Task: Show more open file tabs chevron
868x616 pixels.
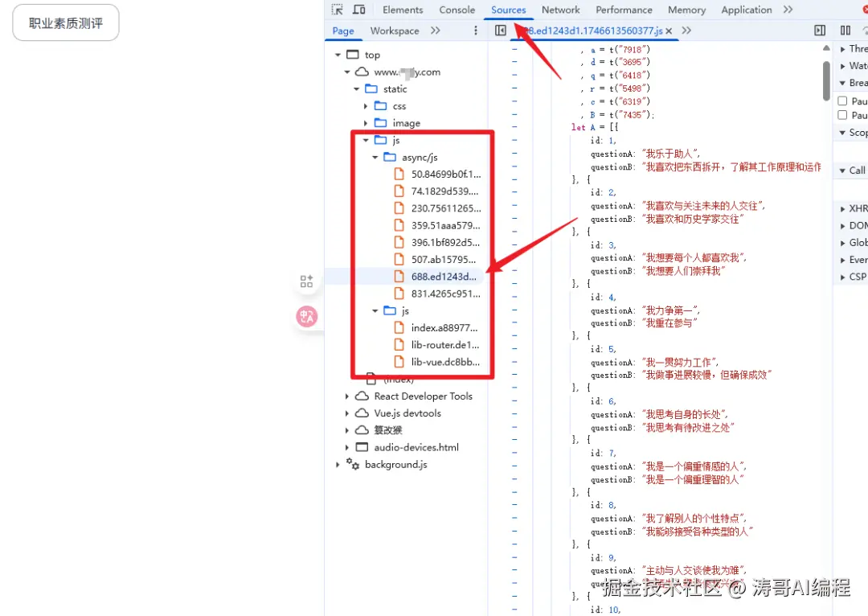Action: 686,31
